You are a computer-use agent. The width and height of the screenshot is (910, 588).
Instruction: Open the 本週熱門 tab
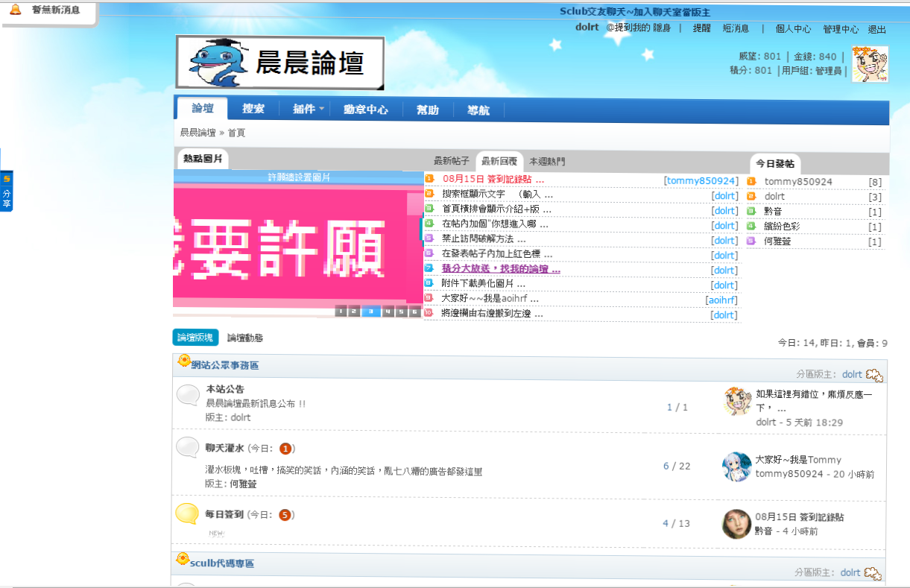click(x=547, y=161)
